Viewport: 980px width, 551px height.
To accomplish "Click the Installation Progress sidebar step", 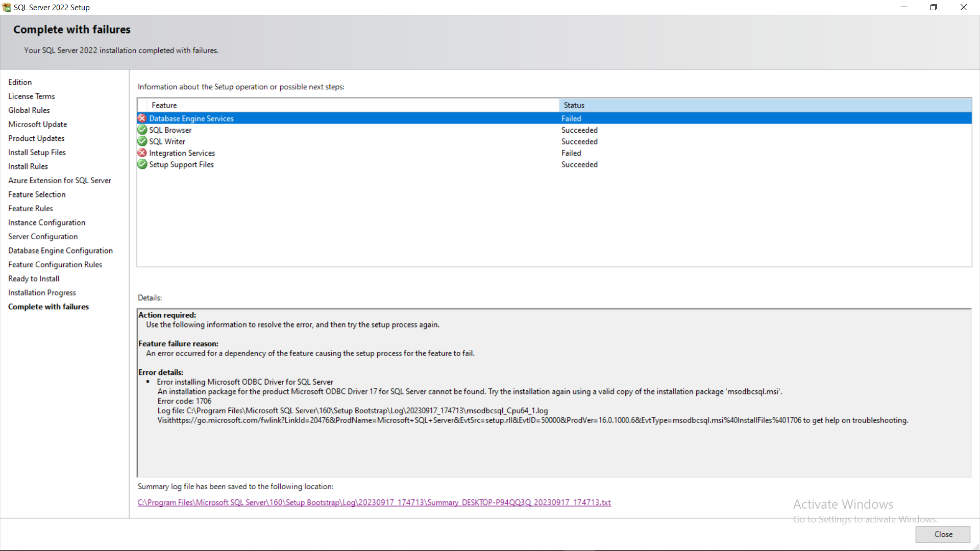I will pos(42,293).
